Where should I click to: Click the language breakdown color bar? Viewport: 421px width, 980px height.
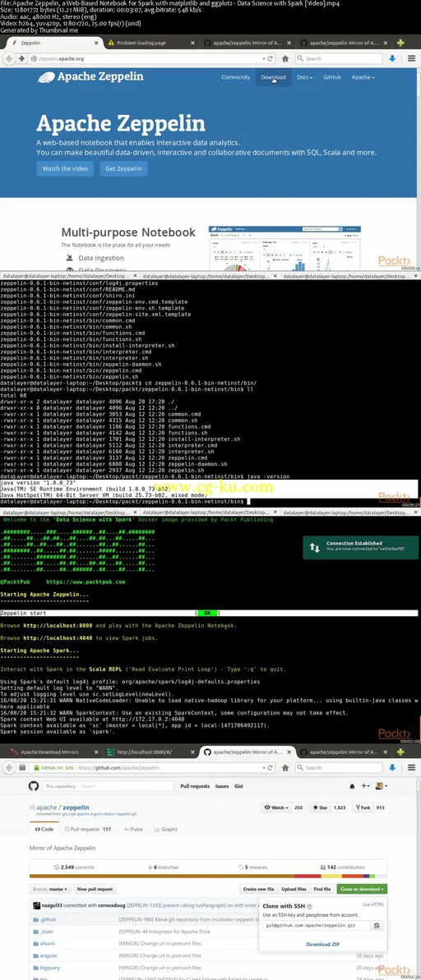click(x=208, y=876)
